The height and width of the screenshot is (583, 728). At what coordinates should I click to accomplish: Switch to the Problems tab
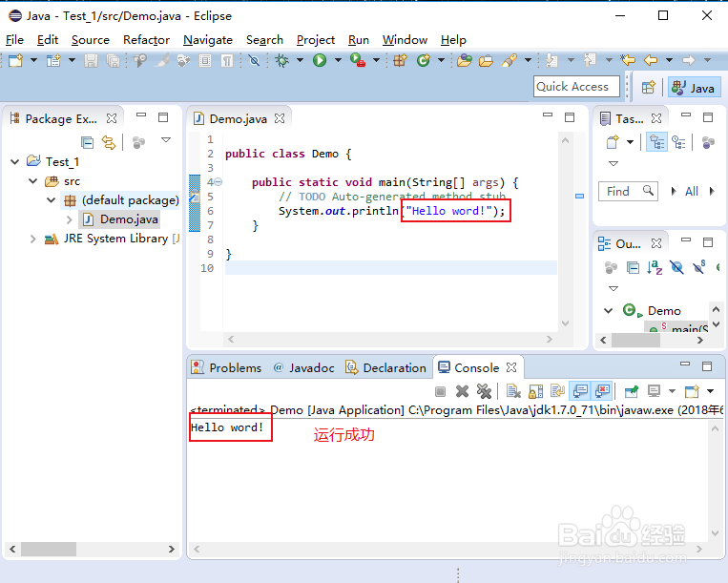226,367
